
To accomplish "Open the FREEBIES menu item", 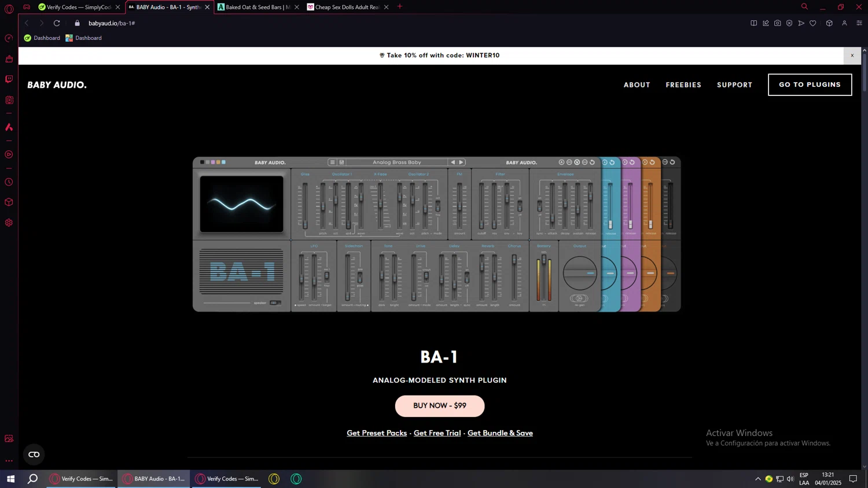I will coord(683,85).
